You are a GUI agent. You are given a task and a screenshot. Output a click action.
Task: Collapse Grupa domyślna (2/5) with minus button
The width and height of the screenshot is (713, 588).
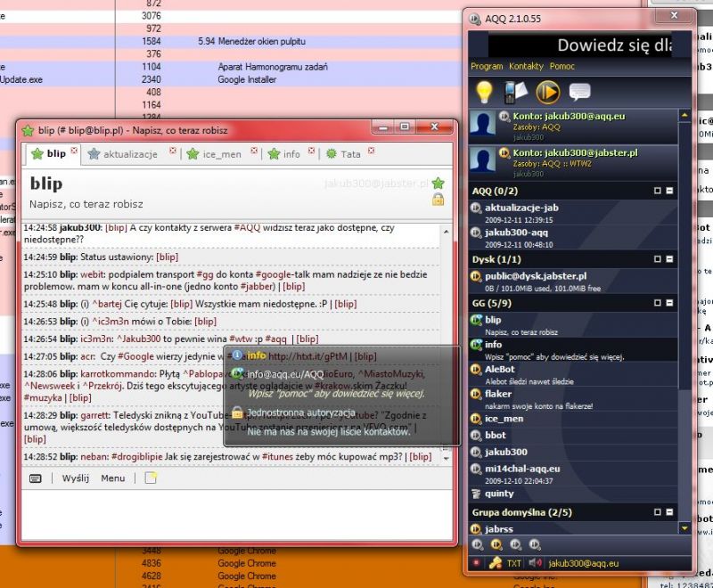point(669,512)
